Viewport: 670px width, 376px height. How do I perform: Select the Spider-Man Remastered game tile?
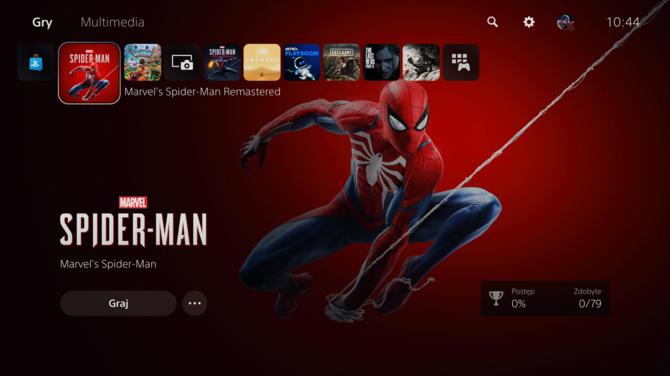(x=89, y=73)
